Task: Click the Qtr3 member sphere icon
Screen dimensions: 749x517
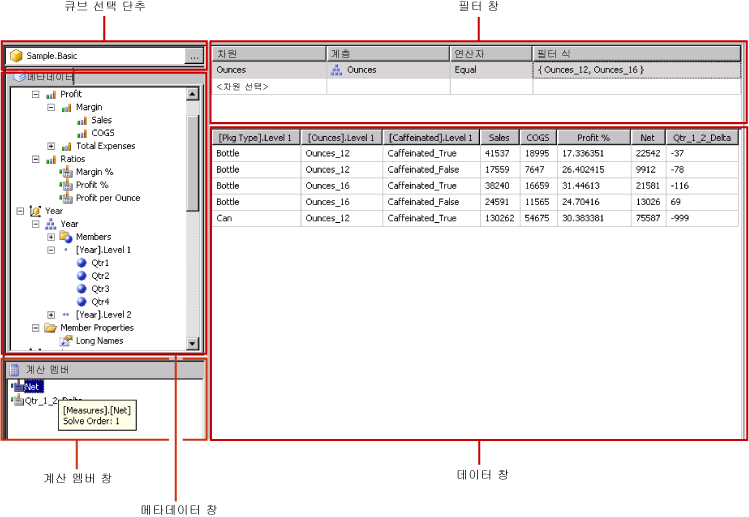Action: (x=82, y=289)
